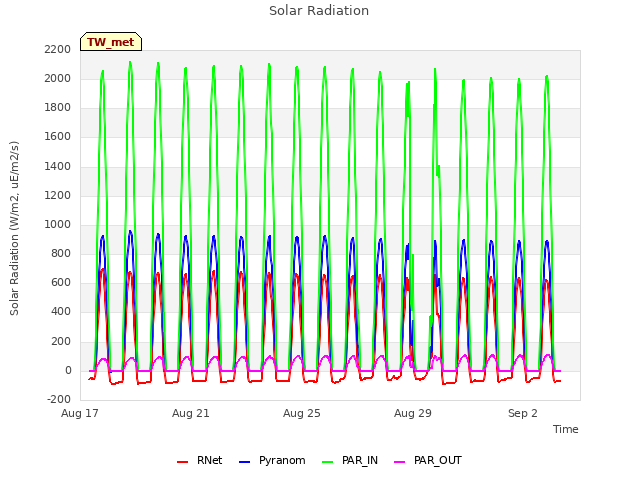The height and width of the screenshot is (480, 640).
Task: Click the Time axis title
Action: [566, 429]
